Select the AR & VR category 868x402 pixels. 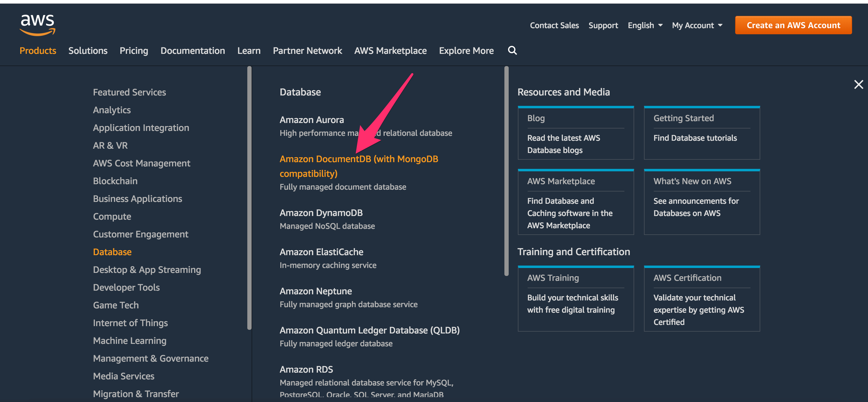pyautogui.click(x=110, y=145)
